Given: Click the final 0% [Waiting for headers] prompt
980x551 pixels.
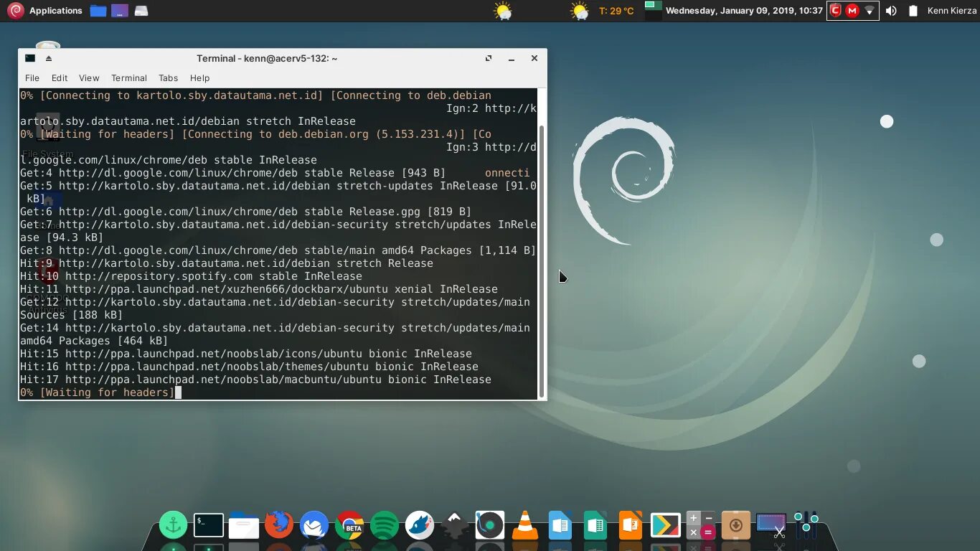Looking at the screenshot, I should pos(97,392).
